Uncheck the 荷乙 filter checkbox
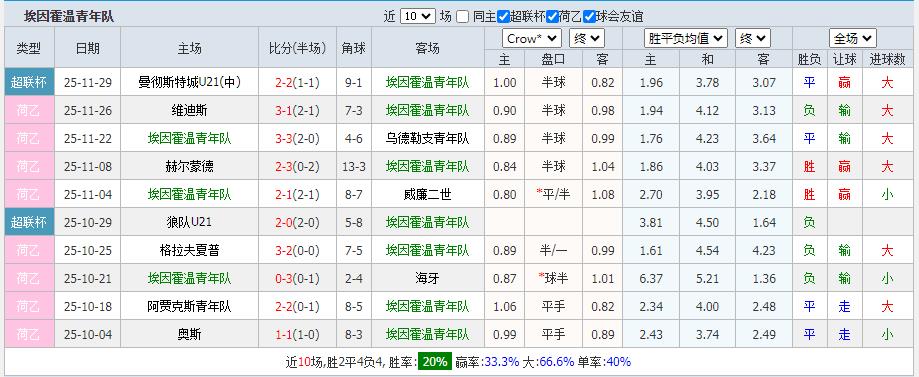The width and height of the screenshot is (919, 377). [x=552, y=16]
